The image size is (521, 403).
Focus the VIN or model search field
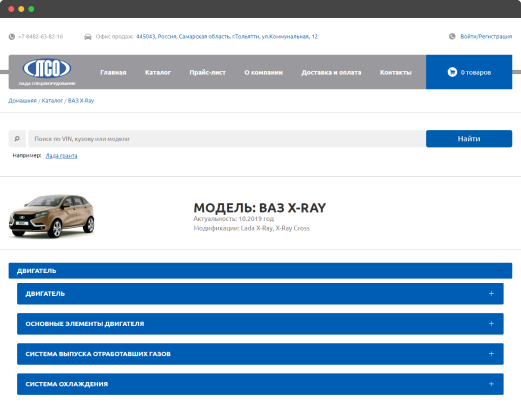point(227,139)
